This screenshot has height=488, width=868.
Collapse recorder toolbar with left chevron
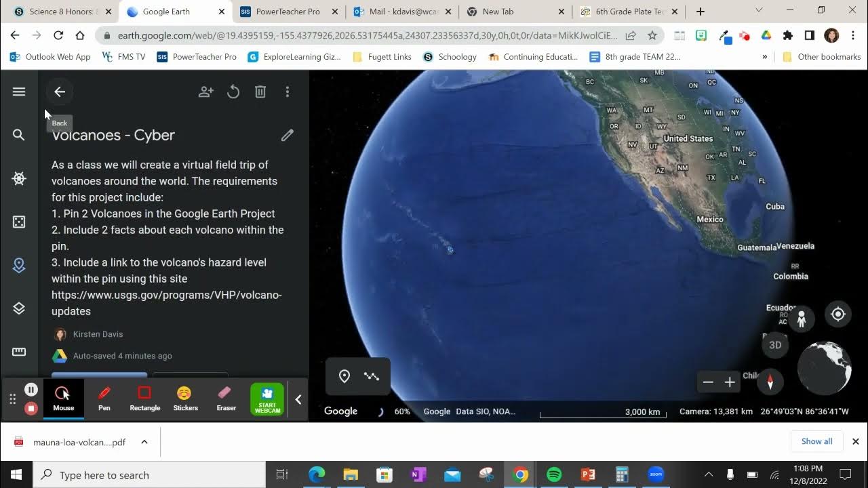tap(298, 399)
